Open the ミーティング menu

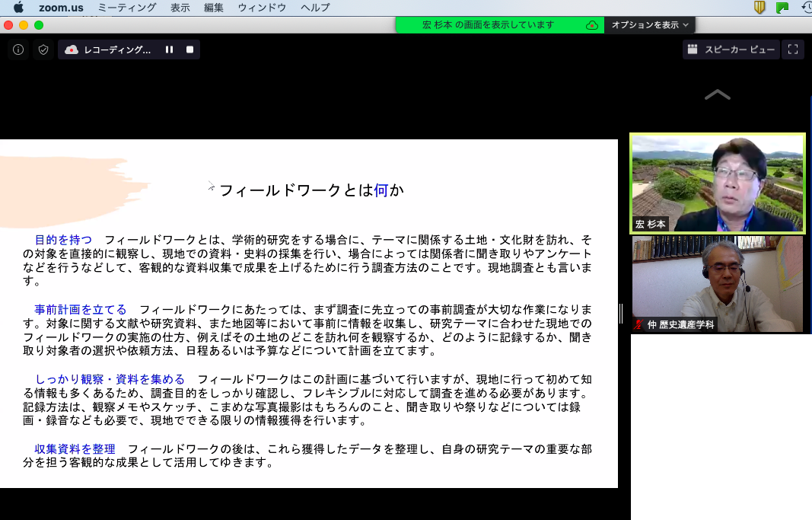click(x=127, y=8)
